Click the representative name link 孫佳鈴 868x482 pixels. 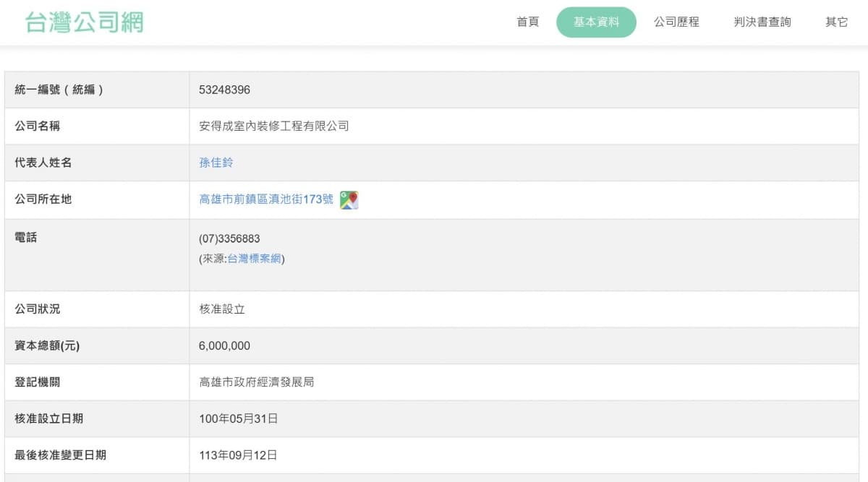point(216,163)
